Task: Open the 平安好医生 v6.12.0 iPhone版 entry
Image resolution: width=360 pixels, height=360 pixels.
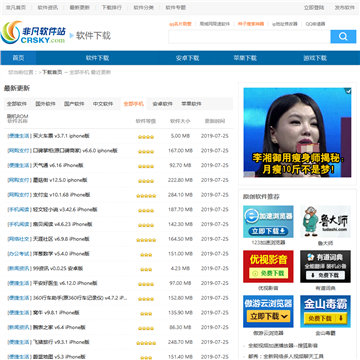Action: [65, 283]
